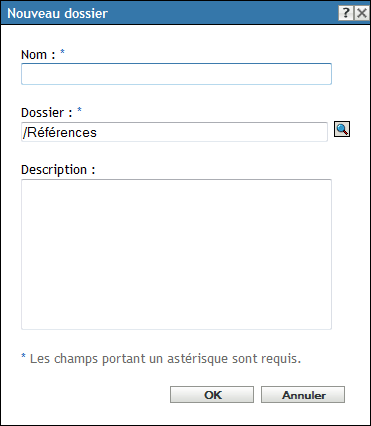Cancel using the Annuler button
The image size is (371, 426).
click(303, 395)
